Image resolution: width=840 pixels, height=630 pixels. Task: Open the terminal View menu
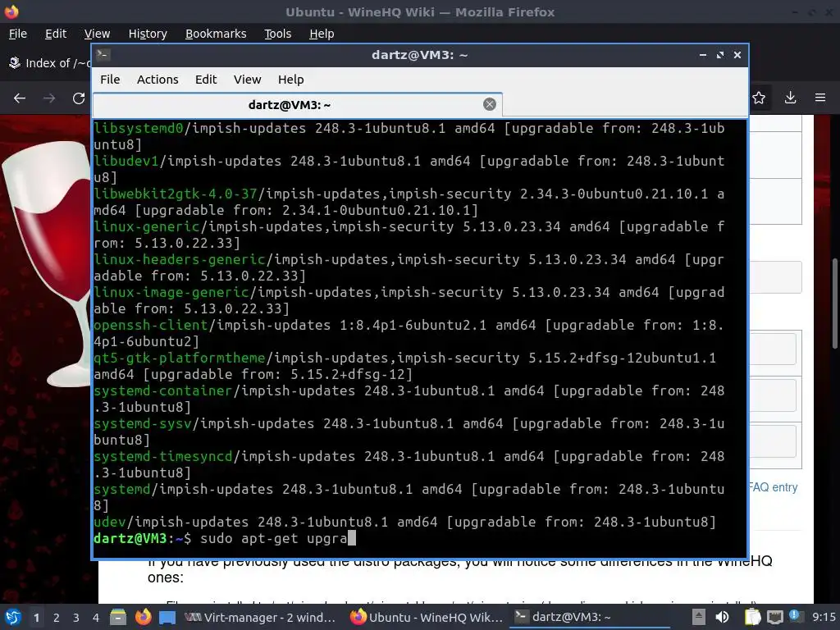coord(247,80)
